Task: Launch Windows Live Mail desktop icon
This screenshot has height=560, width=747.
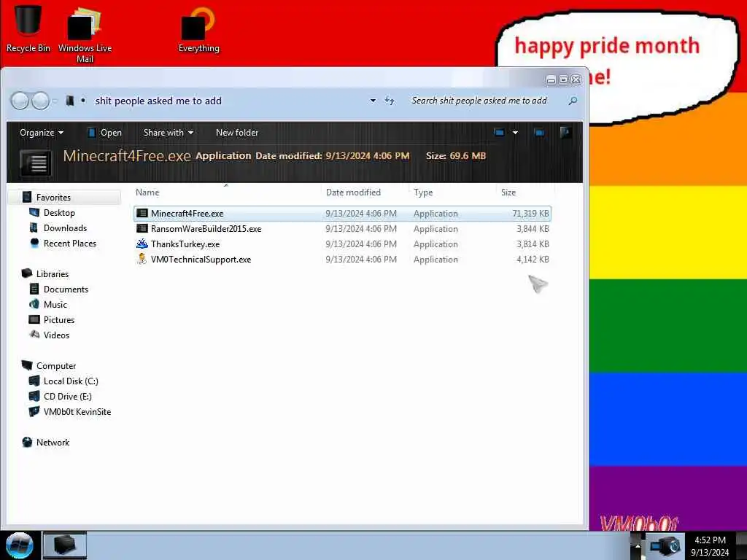Action: 85,34
